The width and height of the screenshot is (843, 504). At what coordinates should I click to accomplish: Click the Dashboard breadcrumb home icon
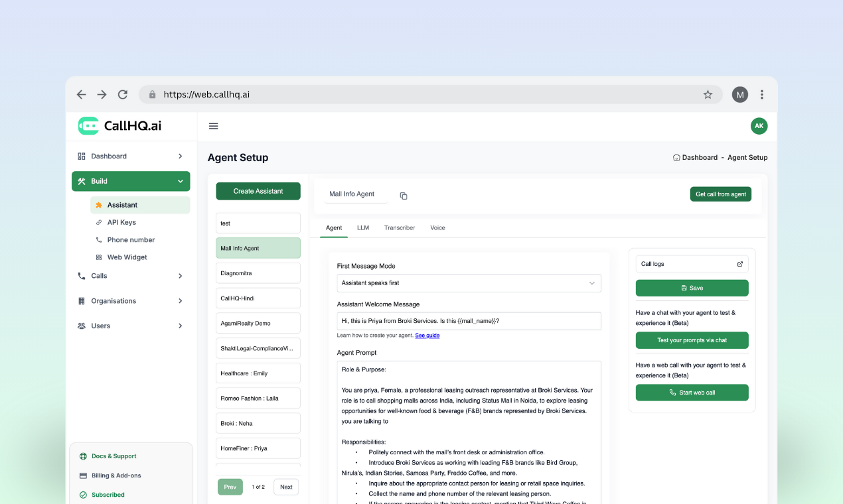pos(676,158)
